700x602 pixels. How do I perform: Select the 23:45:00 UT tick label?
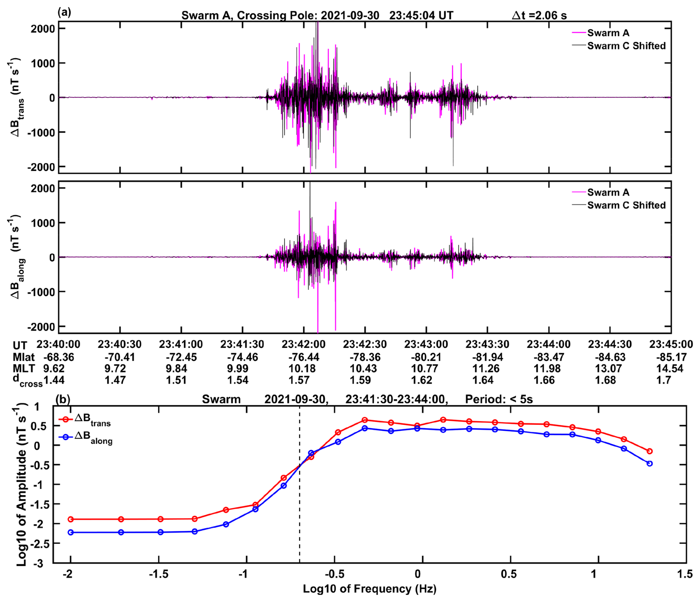click(671, 344)
